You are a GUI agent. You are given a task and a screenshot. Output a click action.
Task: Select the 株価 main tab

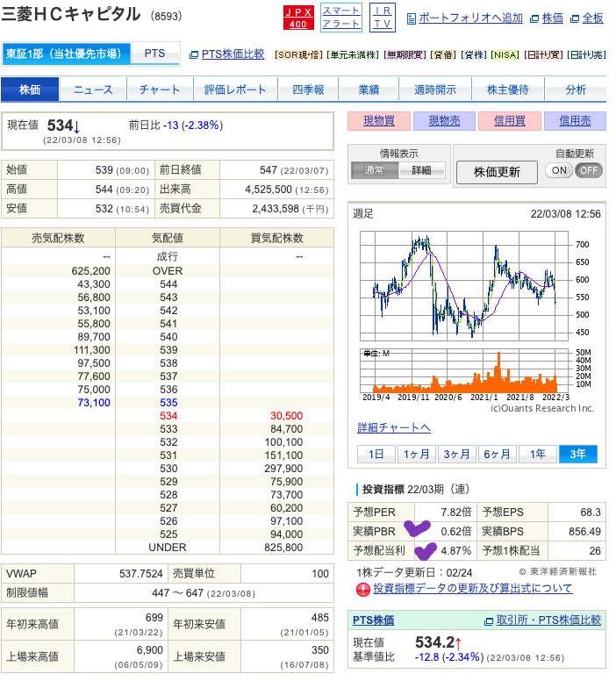point(30,90)
